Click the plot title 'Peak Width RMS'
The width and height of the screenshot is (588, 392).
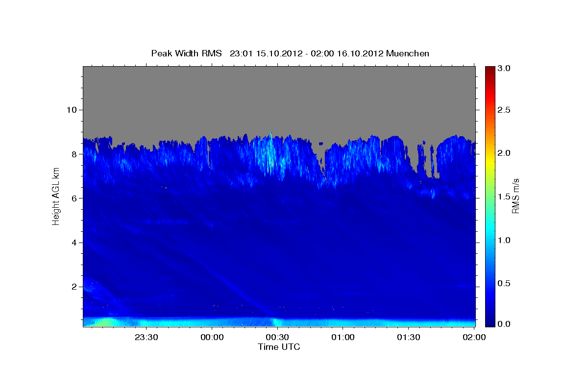point(187,53)
